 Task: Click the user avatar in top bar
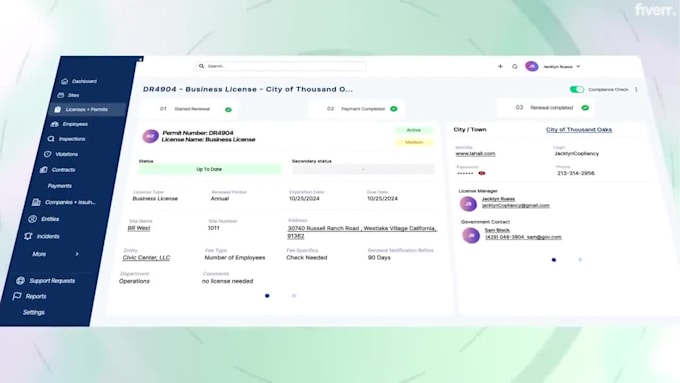coord(532,66)
